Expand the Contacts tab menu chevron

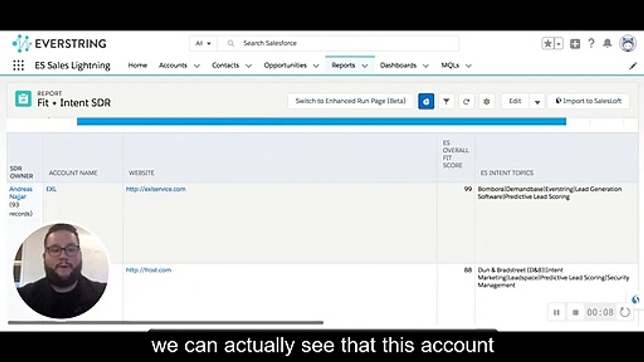pos(249,66)
